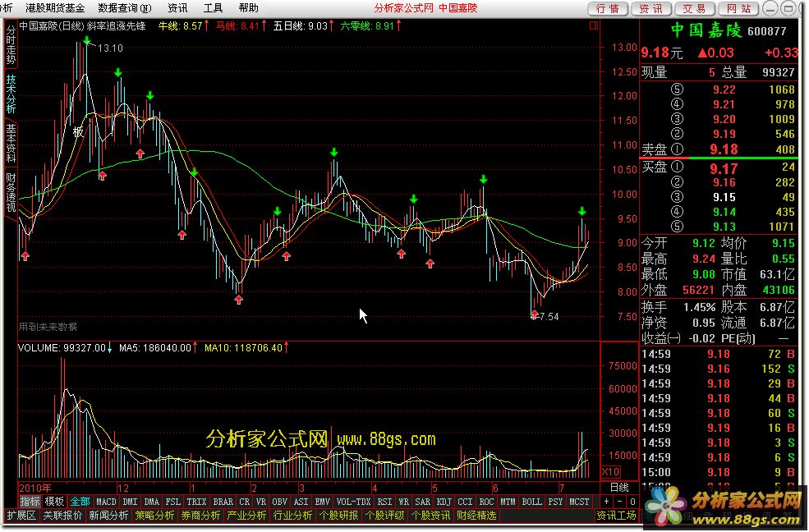
Task: Click the small red square chart icon
Action: (594, 25)
